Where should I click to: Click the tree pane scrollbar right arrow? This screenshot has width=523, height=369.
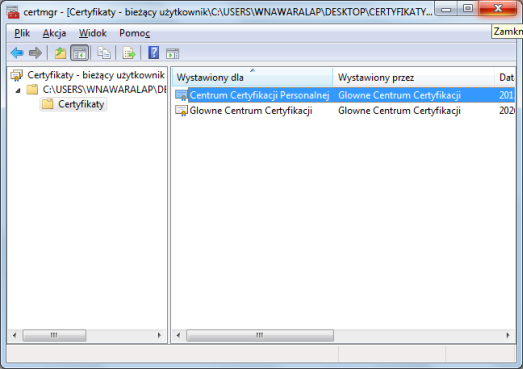159,335
